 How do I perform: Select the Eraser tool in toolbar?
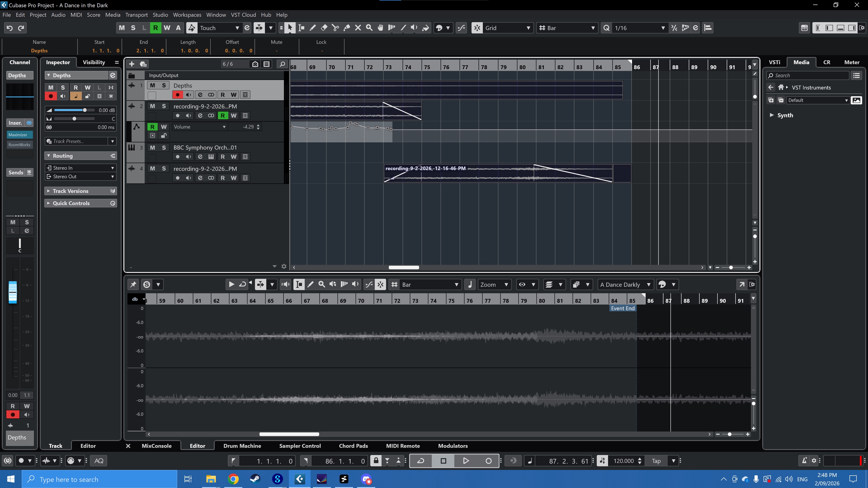324,28
